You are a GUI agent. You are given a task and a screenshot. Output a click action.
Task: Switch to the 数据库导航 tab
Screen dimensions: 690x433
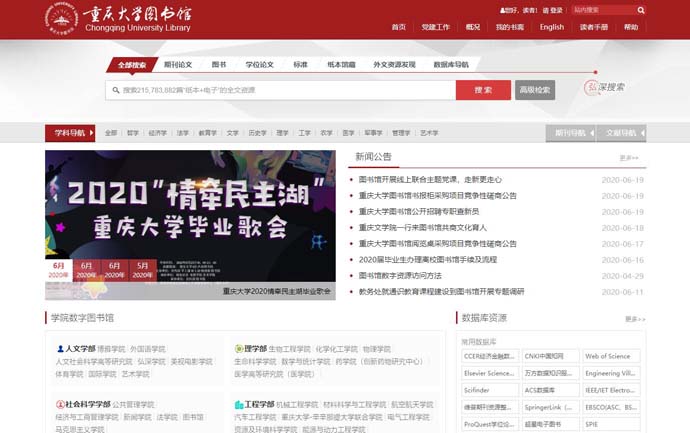click(x=451, y=65)
